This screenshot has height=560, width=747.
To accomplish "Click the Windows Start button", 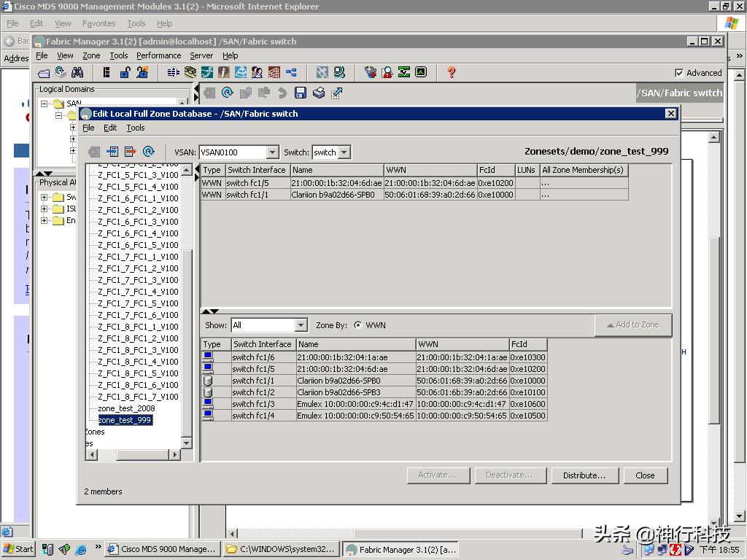I will [19, 549].
